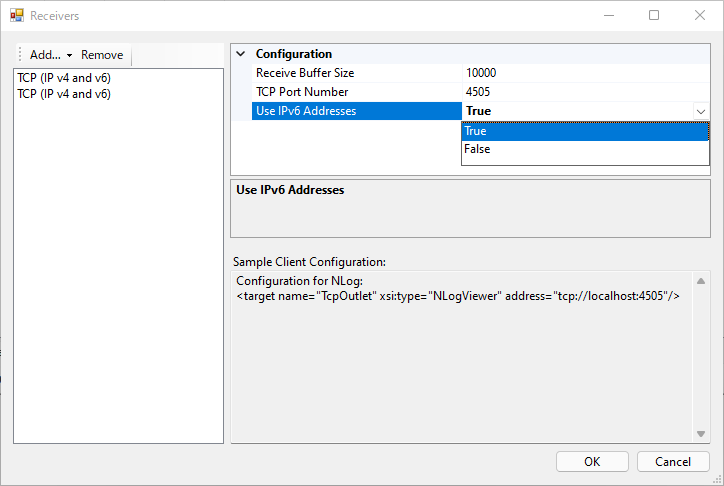Image resolution: width=724 pixels, height=486 pixels.
Task: Select first TCP (IP v4 and v6) receiver
Action: click(x=64, y=77)
